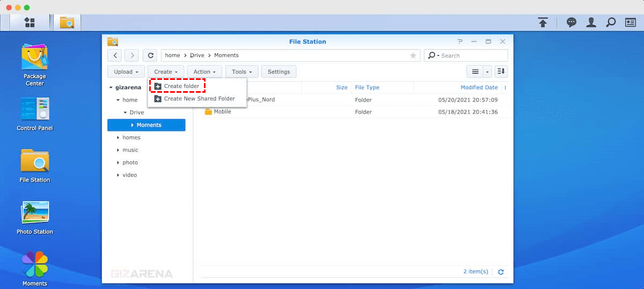The width and height of the screenshot is (644, 289).
Task: Click the top bar magnifier search icon
Action: pos(611,23)
